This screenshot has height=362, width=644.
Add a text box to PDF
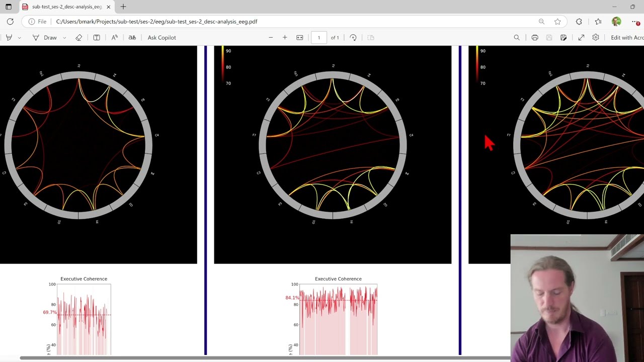(97, 38)
